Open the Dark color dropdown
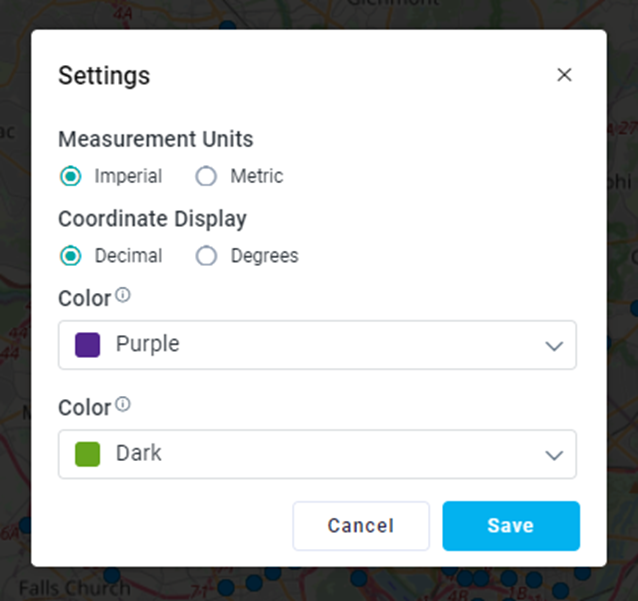This screenshot has width=638, height=601. click(316, 454)
